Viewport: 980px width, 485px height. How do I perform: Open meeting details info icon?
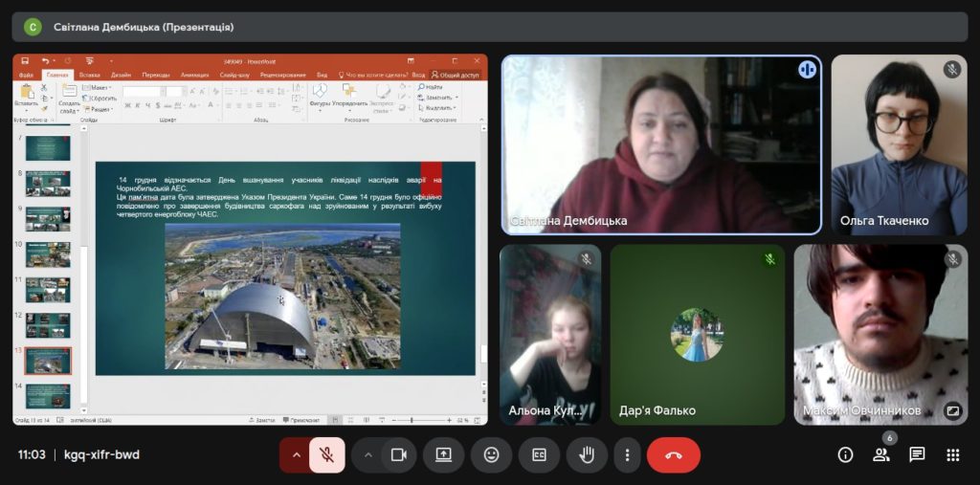click(x=845, y=455)
